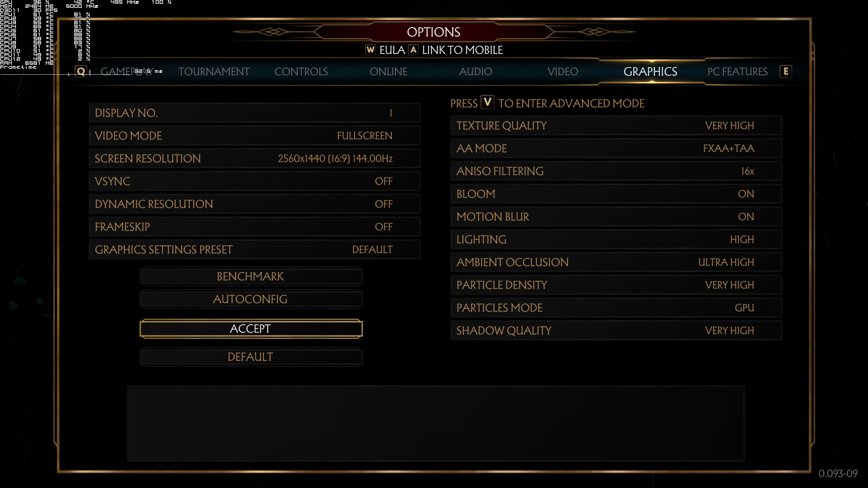Viewport: 868px width, 488px height.
Task: Click the BENCHMARK button
Action: pyautogui.click(x=250, y=276)
